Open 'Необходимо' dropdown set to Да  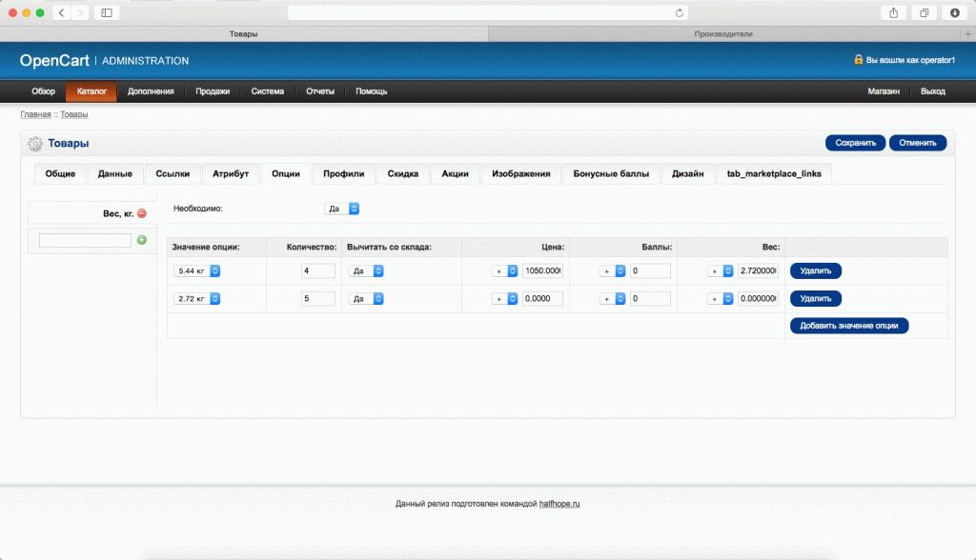click(342, 208)
